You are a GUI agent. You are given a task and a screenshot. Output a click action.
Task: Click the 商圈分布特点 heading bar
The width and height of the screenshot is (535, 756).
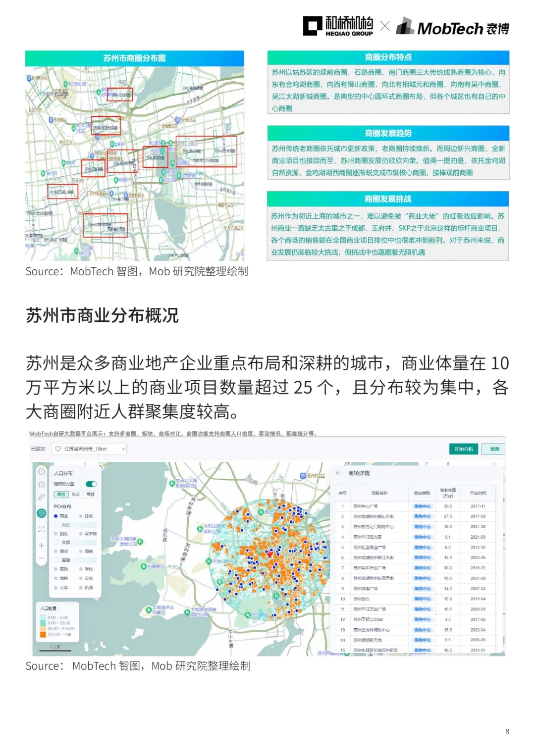tap(388, 57)
